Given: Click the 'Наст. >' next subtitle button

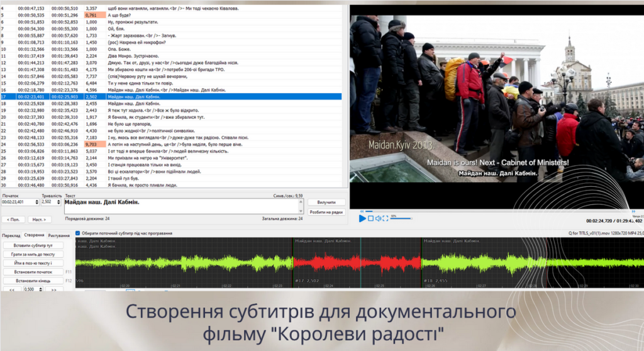Looking at the screenshot, I should pos(40,220).
